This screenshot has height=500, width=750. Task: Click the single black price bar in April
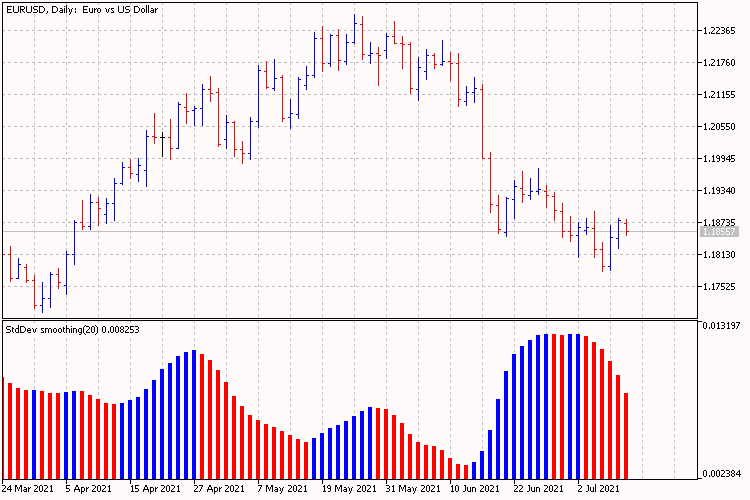click(163, 145)
